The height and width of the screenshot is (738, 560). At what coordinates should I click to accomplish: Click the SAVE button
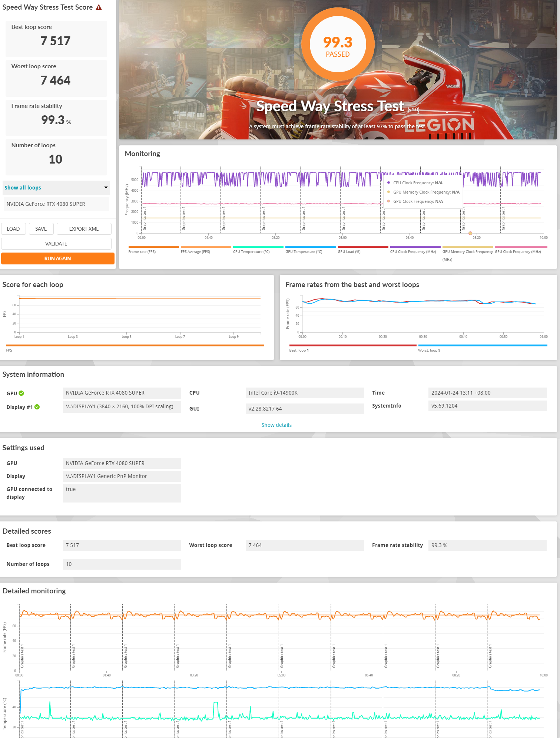[x=41, y=229]
